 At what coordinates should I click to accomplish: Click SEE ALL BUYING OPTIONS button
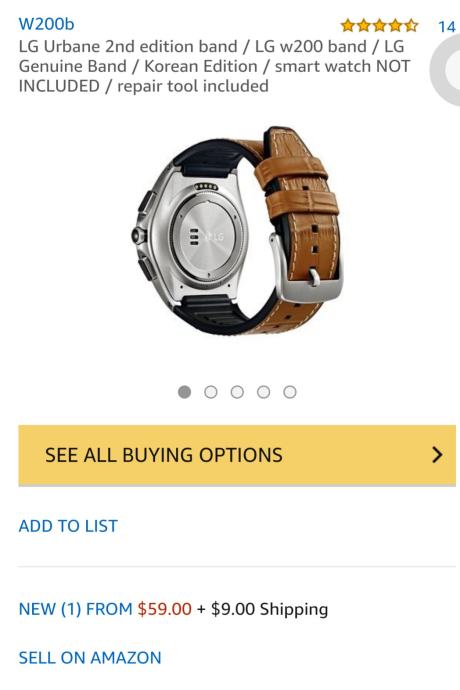coord(237,455)
